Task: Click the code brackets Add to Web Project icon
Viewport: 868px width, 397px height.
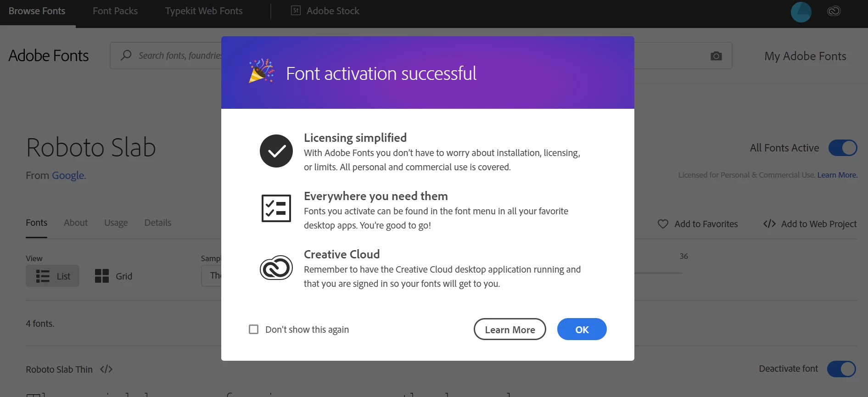Action: coord(769,224)
